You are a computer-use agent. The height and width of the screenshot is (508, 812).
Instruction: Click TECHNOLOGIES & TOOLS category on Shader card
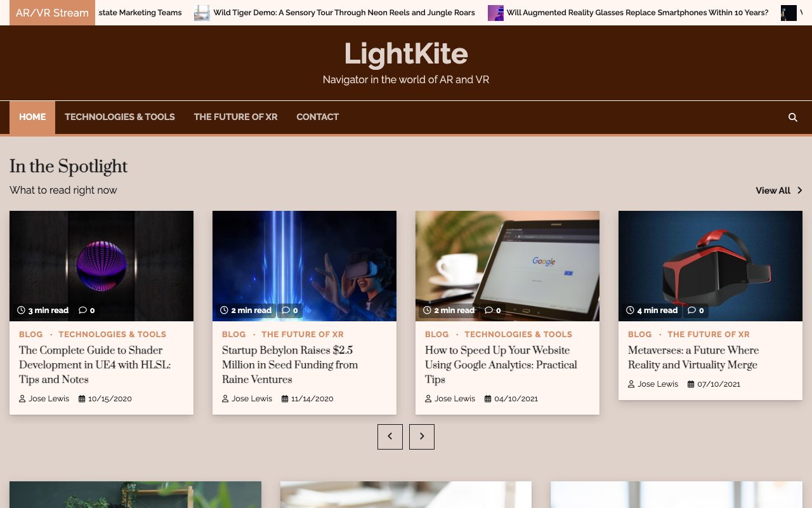pyautogui.click(x=112, y=335)
